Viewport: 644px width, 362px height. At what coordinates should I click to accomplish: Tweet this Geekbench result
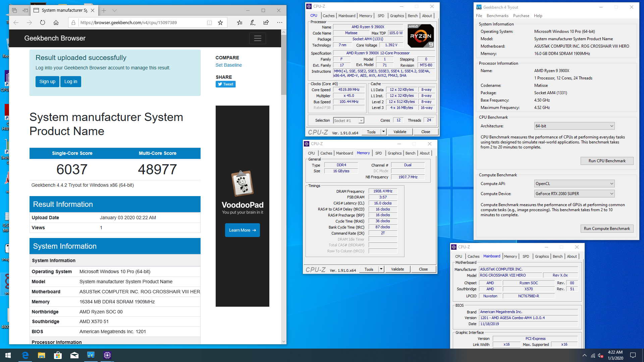(x=225, y=84)
